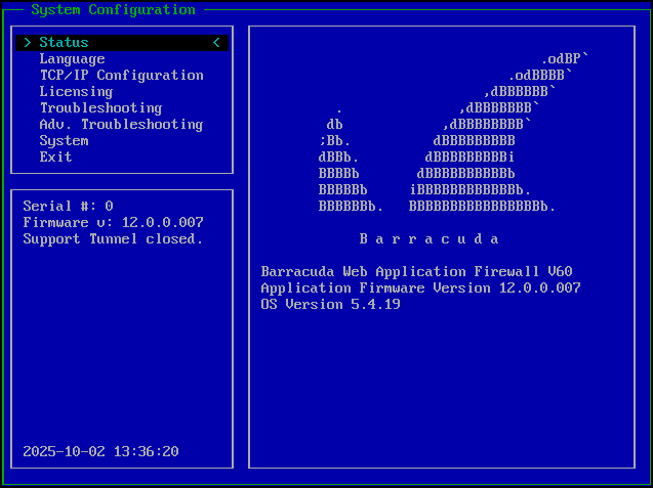The image size is (653, 488).
Task: Go to the Licensing menu item
Action: point(76,92)
